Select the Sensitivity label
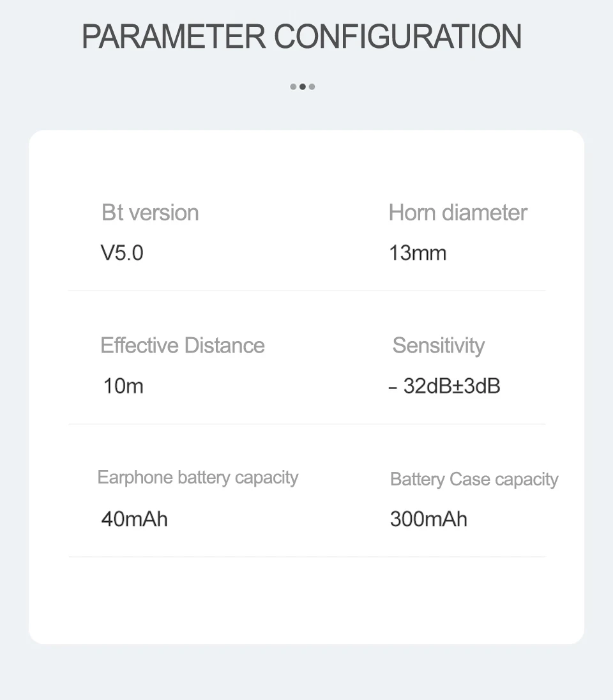The height and width of the screenshot is (700, 613). (439, 346)
